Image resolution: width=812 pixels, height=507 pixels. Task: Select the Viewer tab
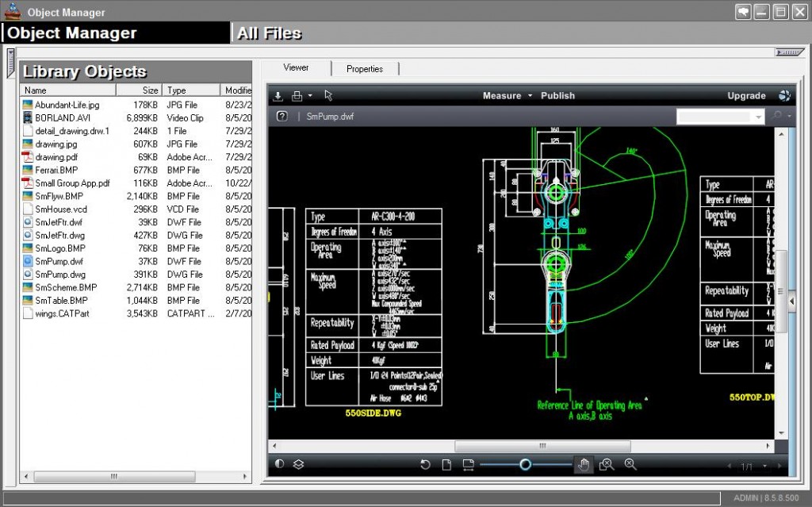tap(295, 68)
